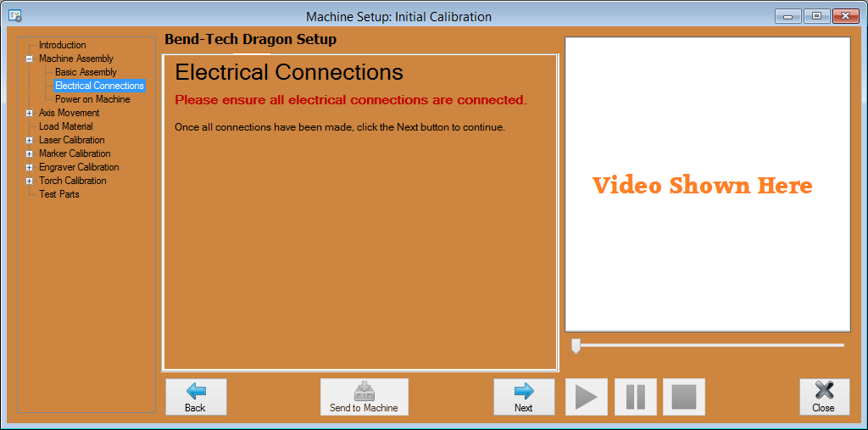Viewport: 868px width, 430px height.
Task: Click the red 'Please ensure all electrical connections' warning
Action: pyautogui.click(x=351, y=100)
